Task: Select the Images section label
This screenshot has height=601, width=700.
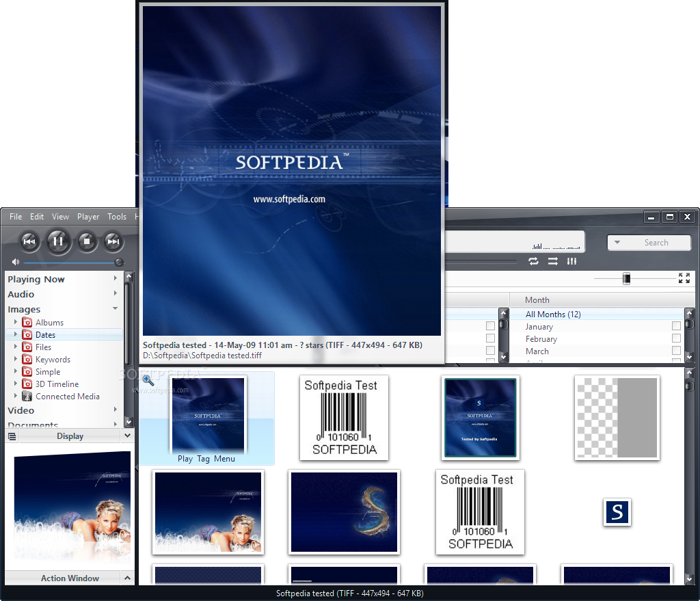Action: click(x=24, y=310)
